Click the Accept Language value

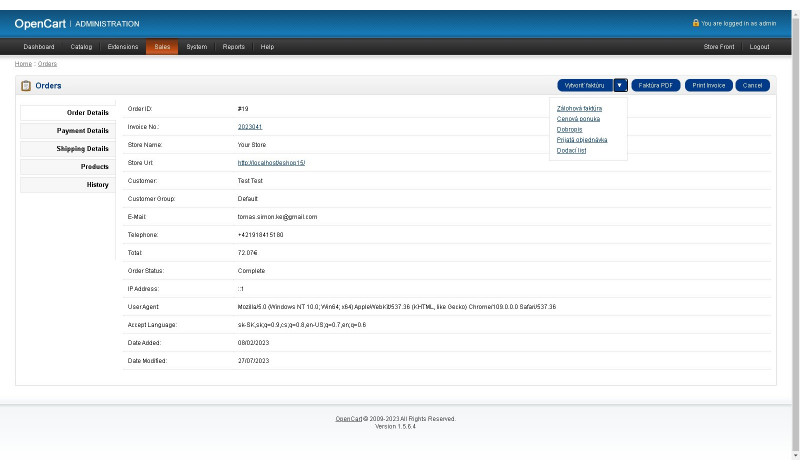302,325
